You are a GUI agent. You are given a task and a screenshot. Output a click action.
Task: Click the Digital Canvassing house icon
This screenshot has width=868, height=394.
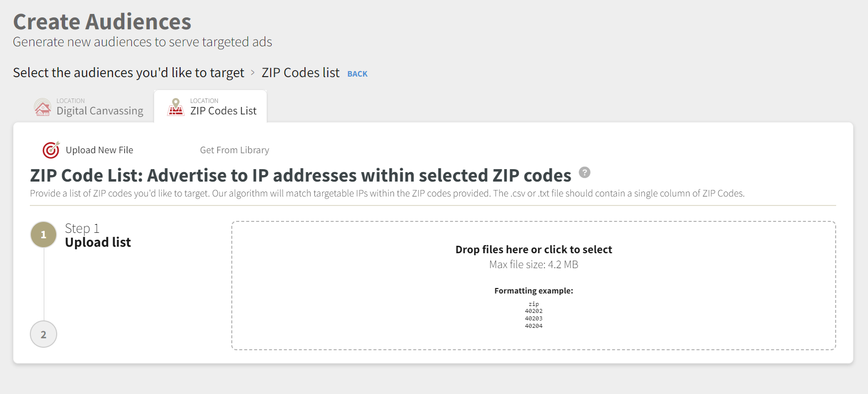[42, 106]
